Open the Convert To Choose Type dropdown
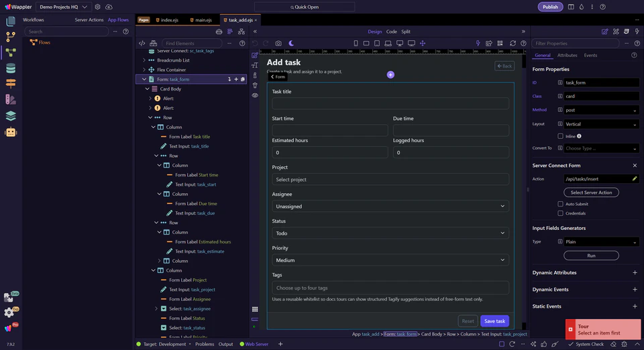This screenshot has height=350, width=644. (601, 148)
